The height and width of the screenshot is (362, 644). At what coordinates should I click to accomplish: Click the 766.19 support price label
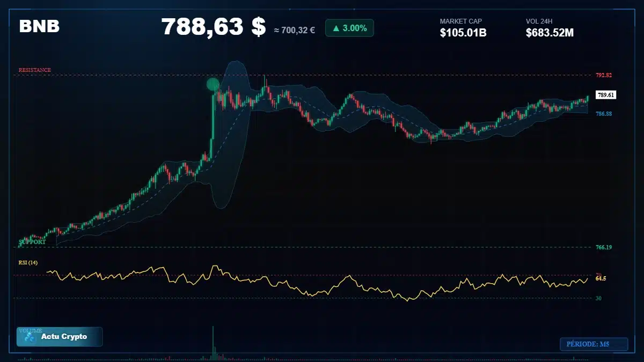coord(604,247)
